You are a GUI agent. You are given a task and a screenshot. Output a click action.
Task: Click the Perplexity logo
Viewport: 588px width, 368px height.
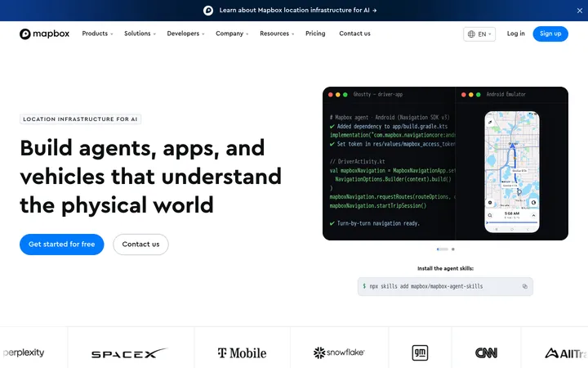pos(23,352)
